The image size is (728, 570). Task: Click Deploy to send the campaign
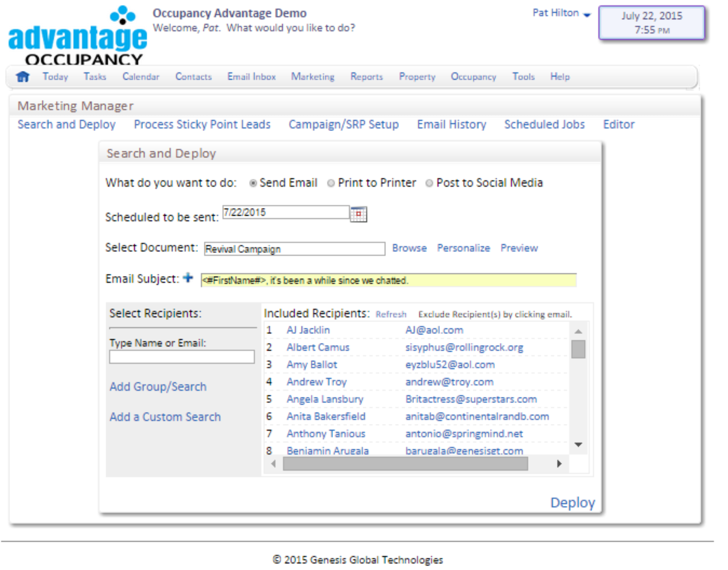(572, 503)
